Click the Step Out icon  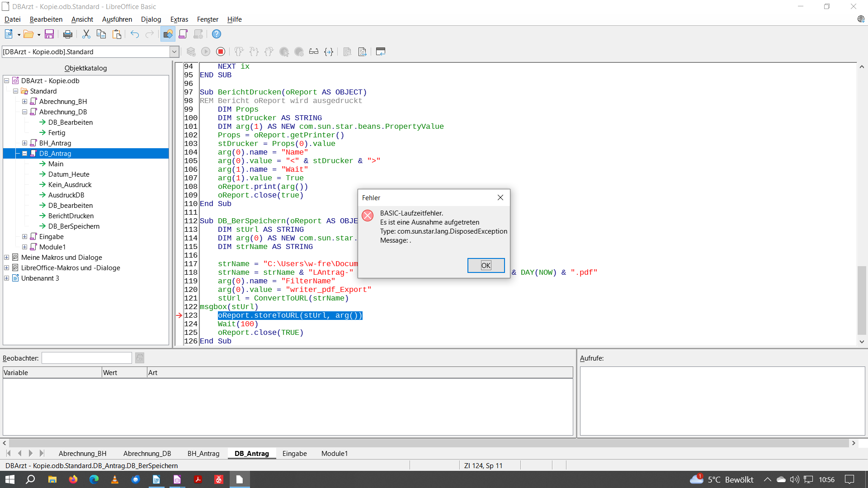point(269,52)
